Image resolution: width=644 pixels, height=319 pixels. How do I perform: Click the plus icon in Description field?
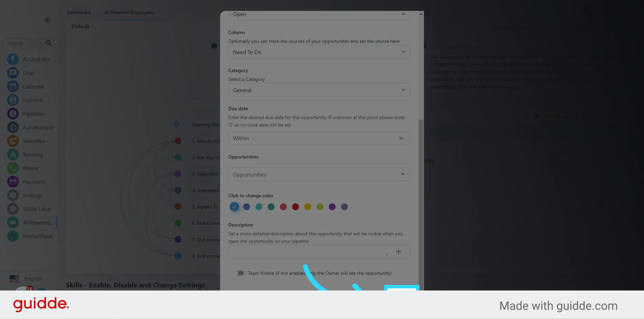tap(398, 252)
